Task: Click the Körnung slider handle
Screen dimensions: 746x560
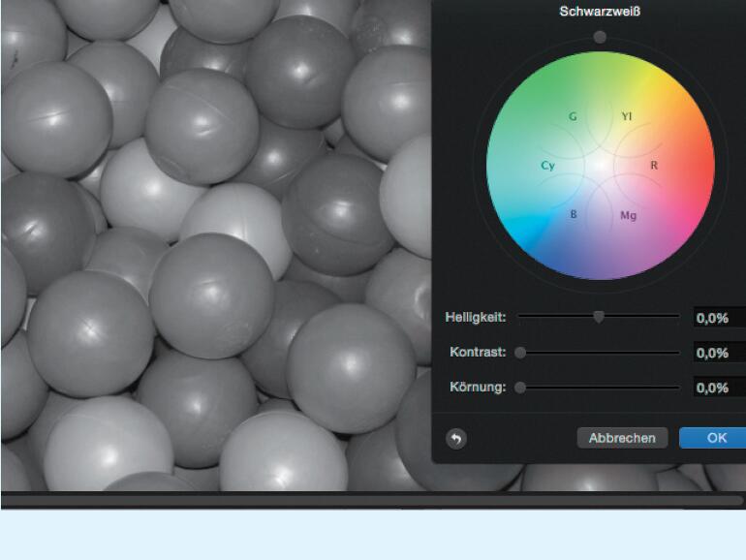Action: tap(520, 388)
